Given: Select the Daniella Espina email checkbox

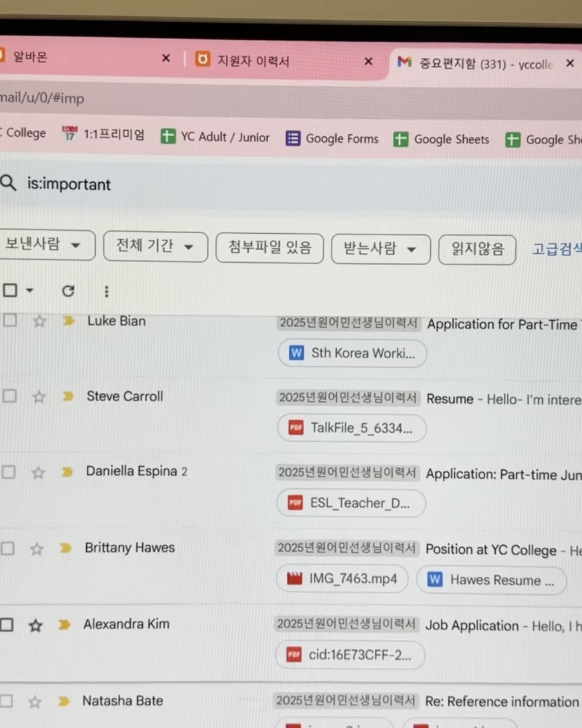Looking at the screenshot, I should [8, 472].
